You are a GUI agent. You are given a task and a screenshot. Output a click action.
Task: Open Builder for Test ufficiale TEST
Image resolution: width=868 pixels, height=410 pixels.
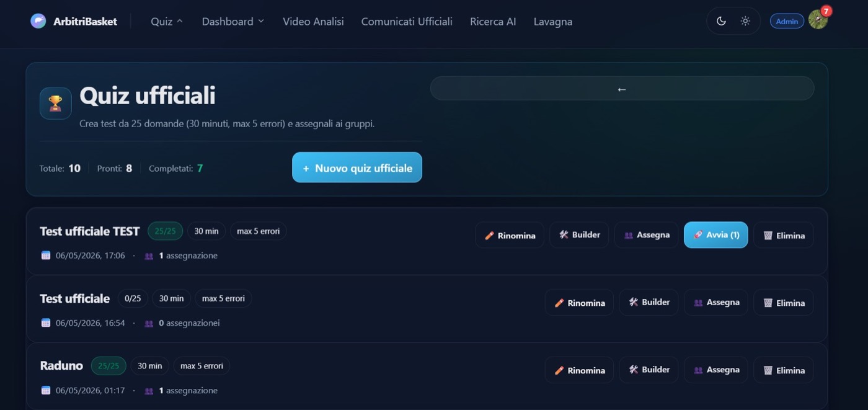tap(579, 235)
